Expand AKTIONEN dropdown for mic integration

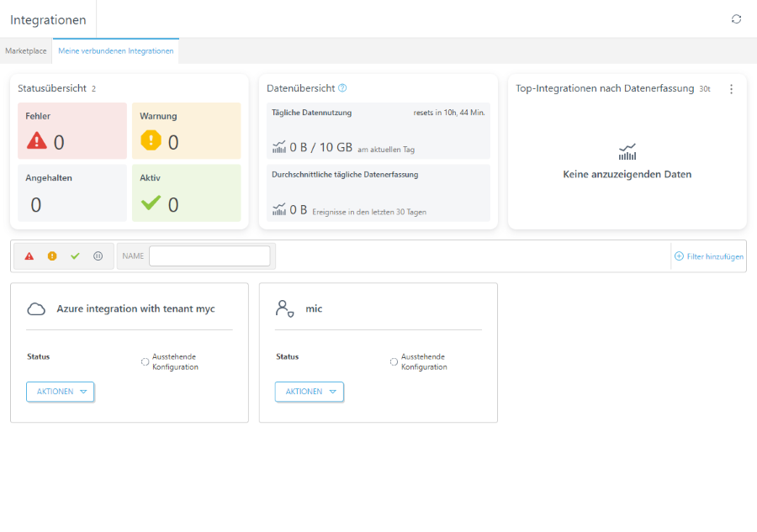click(310, 392)
